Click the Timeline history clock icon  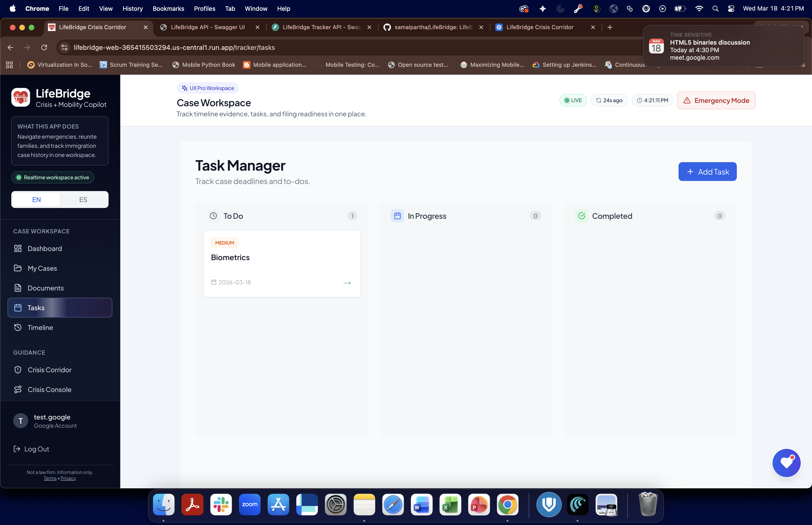click(x=18, y=327)
